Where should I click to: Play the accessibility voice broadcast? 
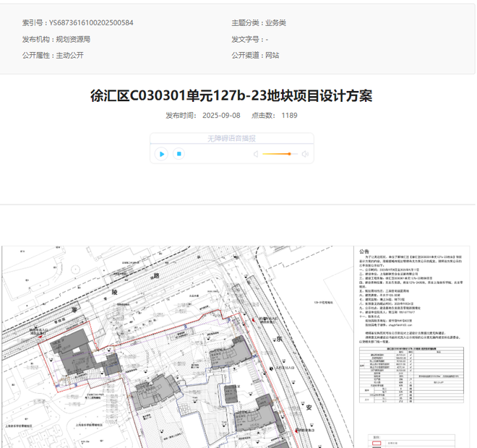[x=162, y=154]
